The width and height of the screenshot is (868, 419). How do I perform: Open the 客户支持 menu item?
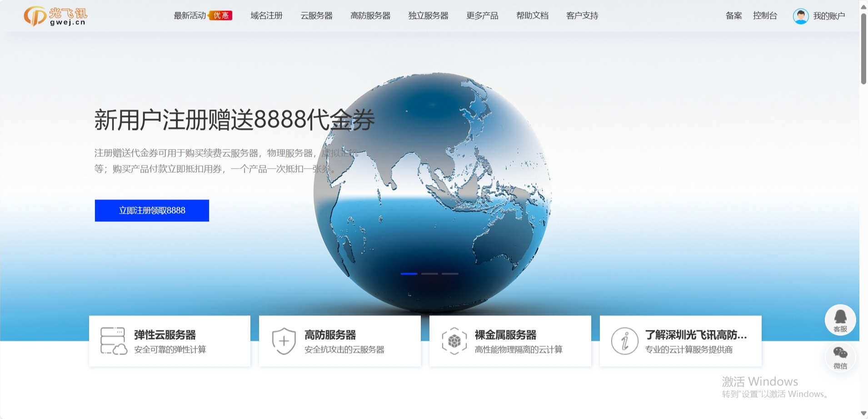tap(582, 15)
